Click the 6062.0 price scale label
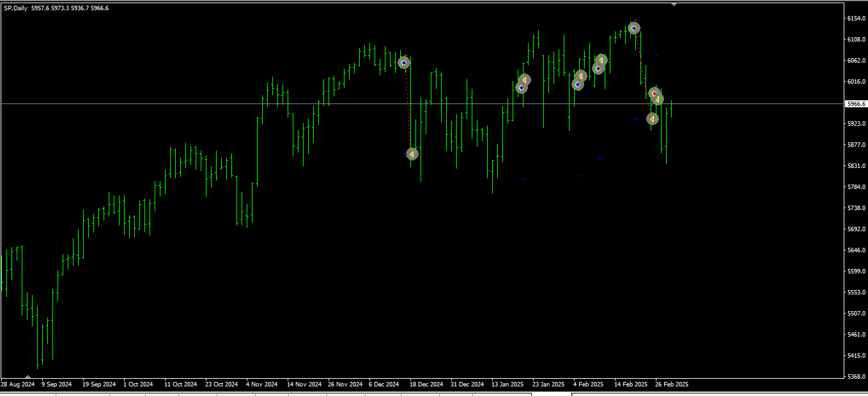Screen dimensions: 868x396 (856, 61)
